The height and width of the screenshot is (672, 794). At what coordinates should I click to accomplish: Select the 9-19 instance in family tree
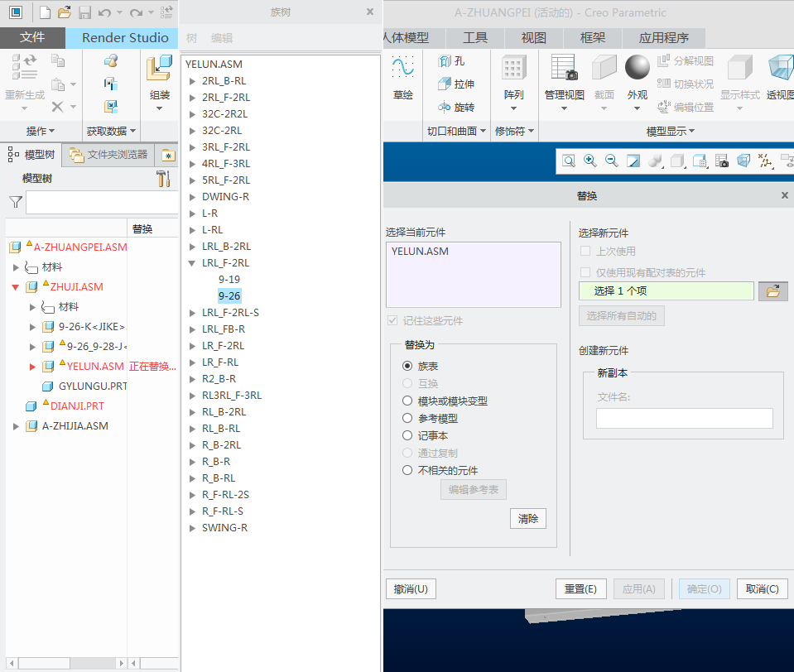point(229,280)
